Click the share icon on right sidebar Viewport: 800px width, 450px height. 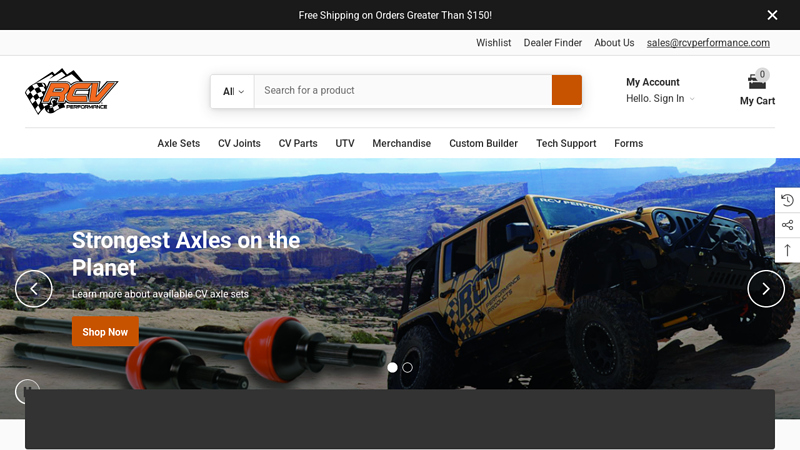[x=787, y=225]
